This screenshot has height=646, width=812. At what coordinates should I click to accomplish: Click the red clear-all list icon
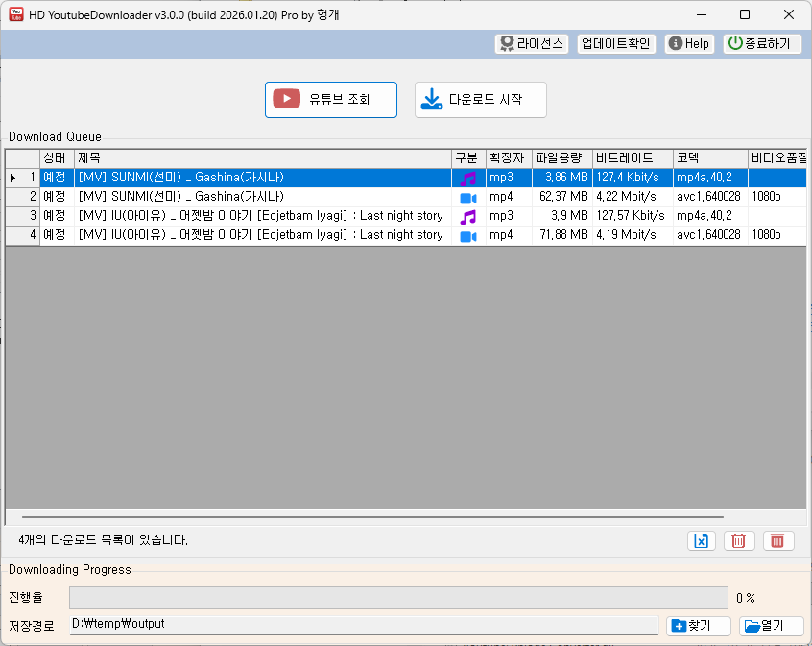point(777,540)
